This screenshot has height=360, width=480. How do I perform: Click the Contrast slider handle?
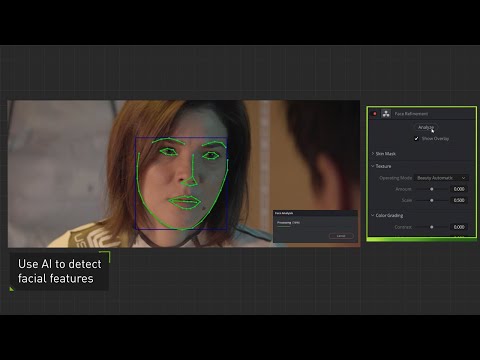pos(432,227)
